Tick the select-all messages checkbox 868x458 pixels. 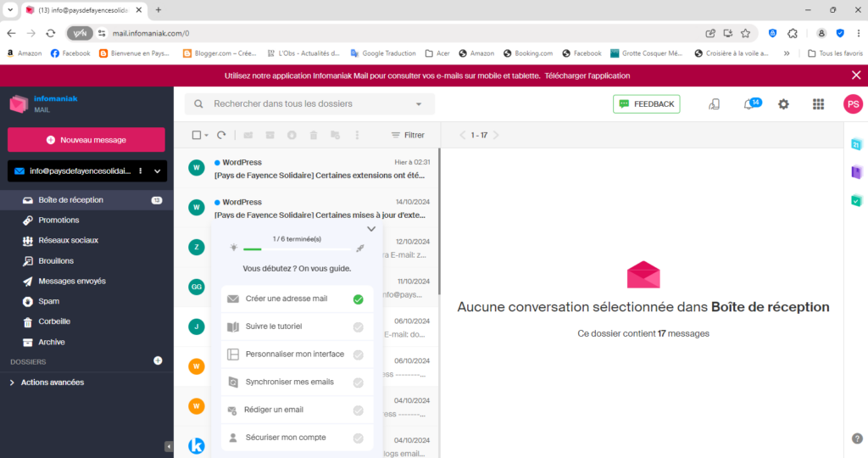(x=197, y=135)
